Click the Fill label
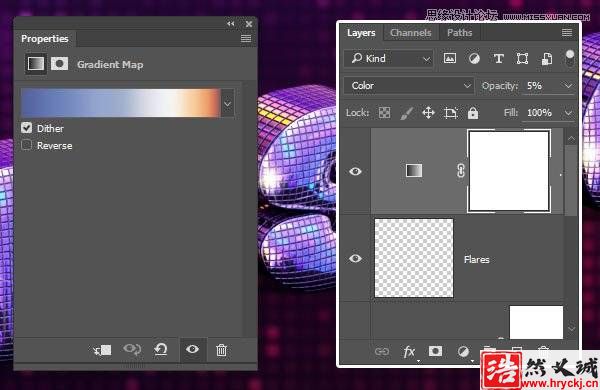 (511, 113)
